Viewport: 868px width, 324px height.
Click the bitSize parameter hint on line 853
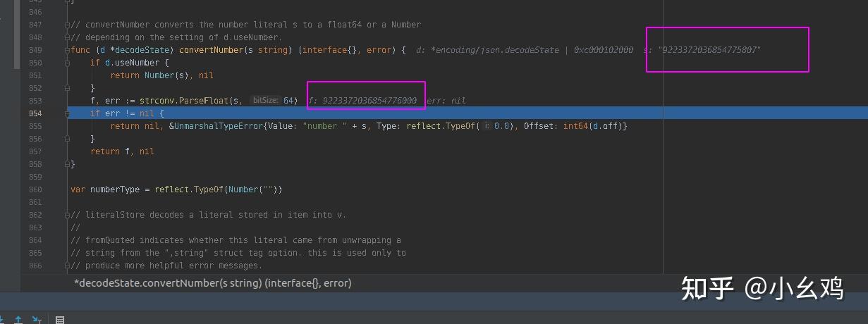[x=265, y=101]
